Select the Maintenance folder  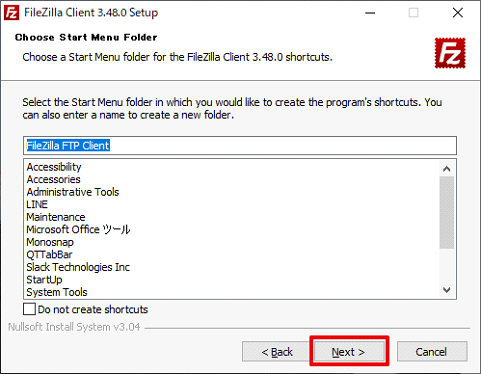point(56,217)
